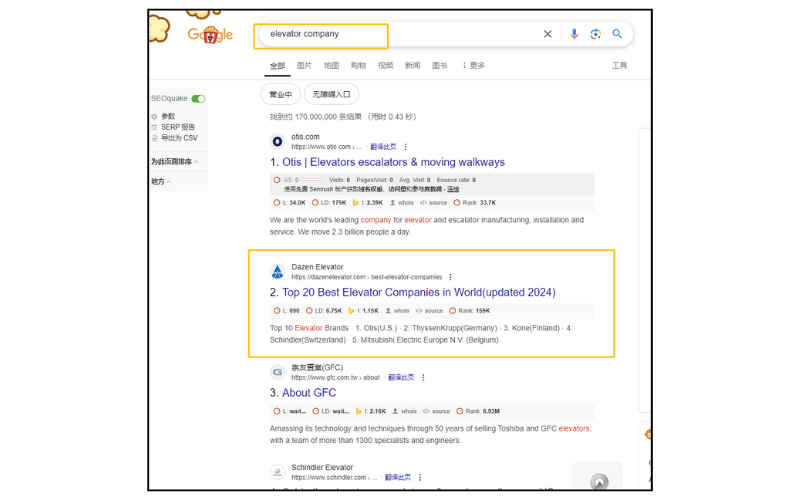Click source in the GFC SEOquake bar
Viewport: 800px width, 500px height.
[437, 411]
